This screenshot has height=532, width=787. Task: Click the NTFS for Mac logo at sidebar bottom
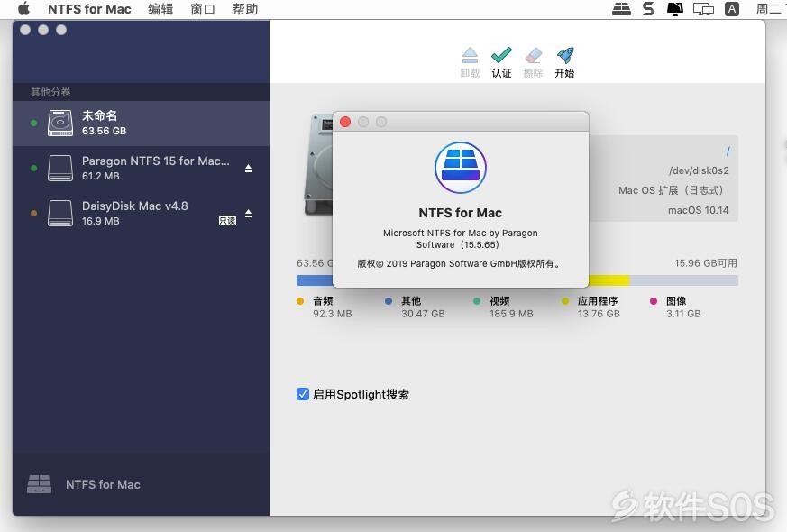click(x=39, y=484)
